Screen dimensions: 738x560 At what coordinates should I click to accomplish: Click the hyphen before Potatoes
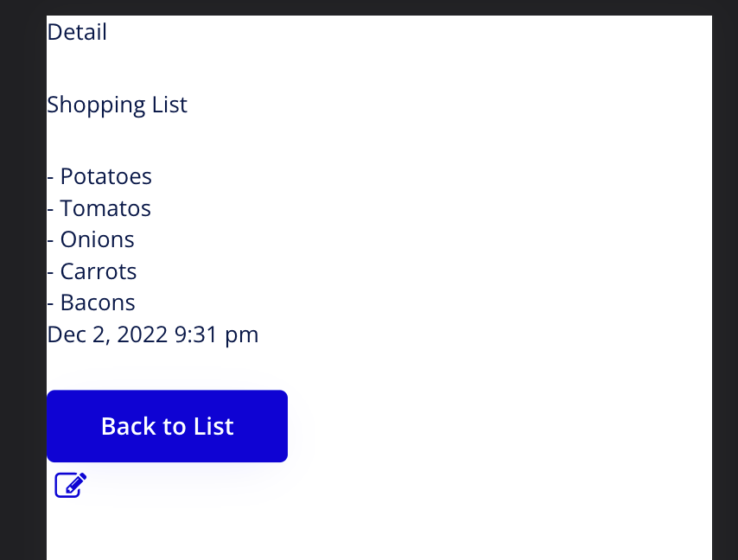[x=50, y=177]
